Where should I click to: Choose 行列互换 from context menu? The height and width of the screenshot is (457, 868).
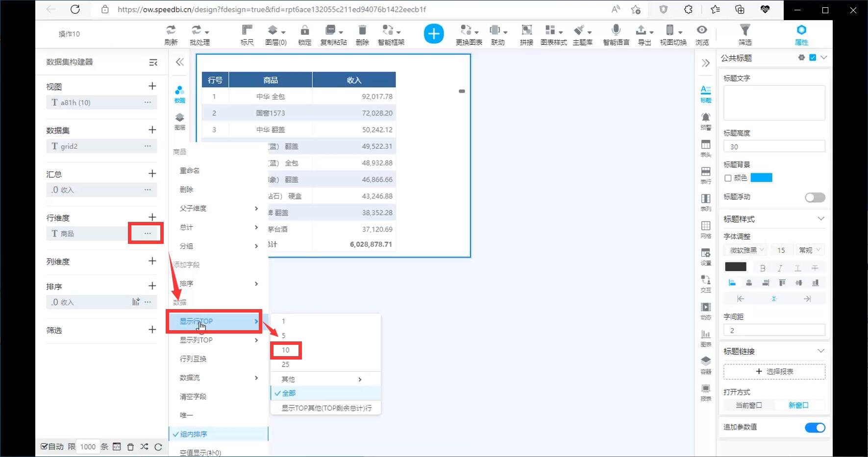(193, 359)
